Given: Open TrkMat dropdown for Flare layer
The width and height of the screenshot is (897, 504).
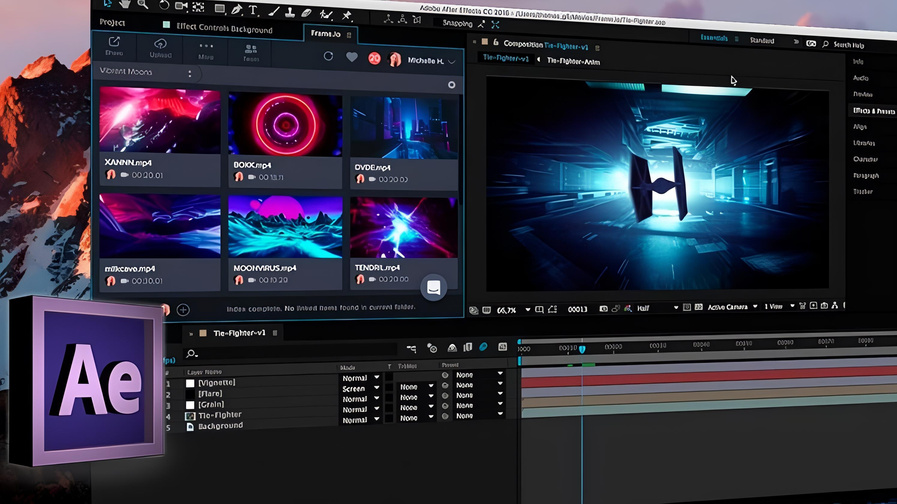Looking at the screenshot, I should pyautogui.click(x=416, y=387).
